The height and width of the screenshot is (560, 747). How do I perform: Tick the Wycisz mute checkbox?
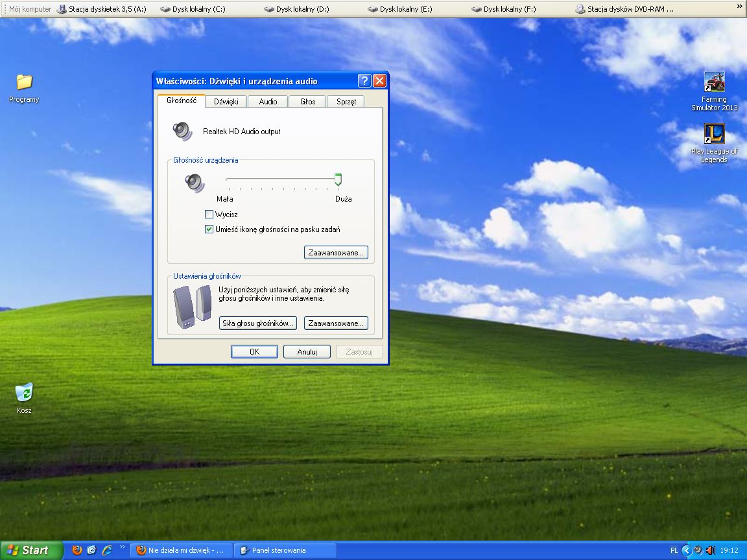click(x=209, y=215)
